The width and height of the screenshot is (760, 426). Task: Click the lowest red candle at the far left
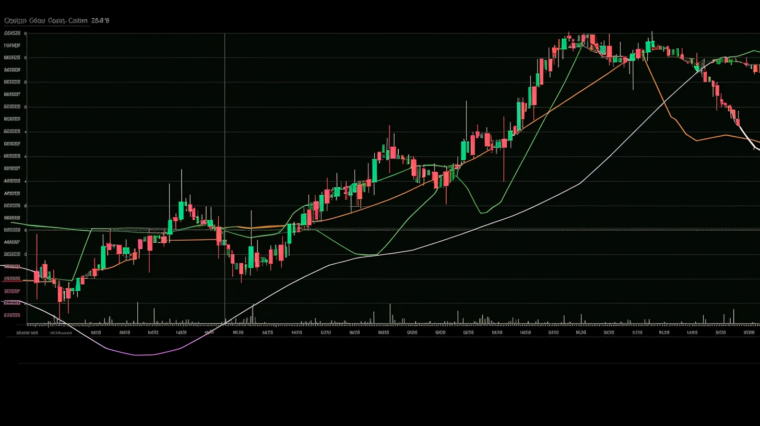pos(60,293)
